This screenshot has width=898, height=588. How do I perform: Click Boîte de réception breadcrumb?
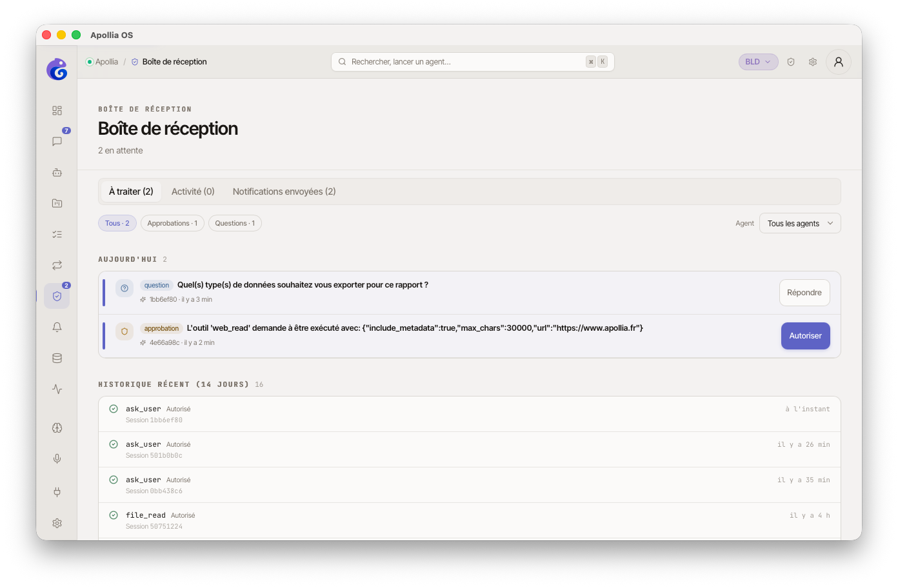click(x=175, y=62)
